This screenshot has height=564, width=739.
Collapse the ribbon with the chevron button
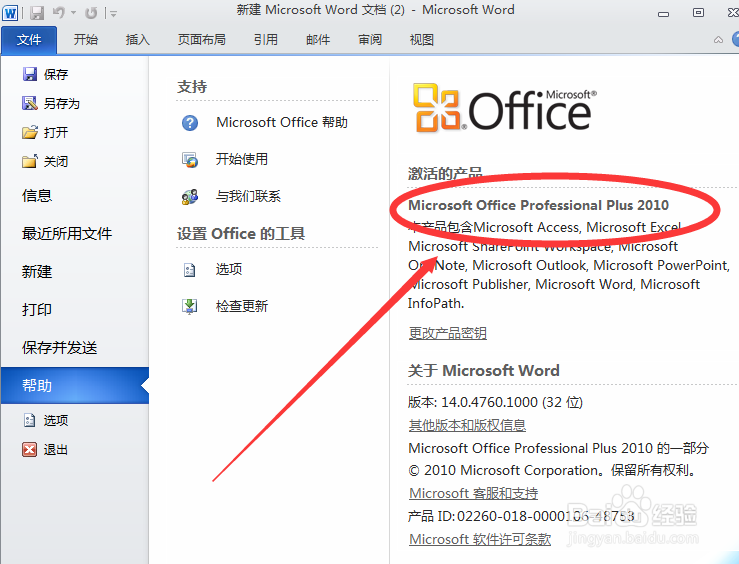point(720,40)
